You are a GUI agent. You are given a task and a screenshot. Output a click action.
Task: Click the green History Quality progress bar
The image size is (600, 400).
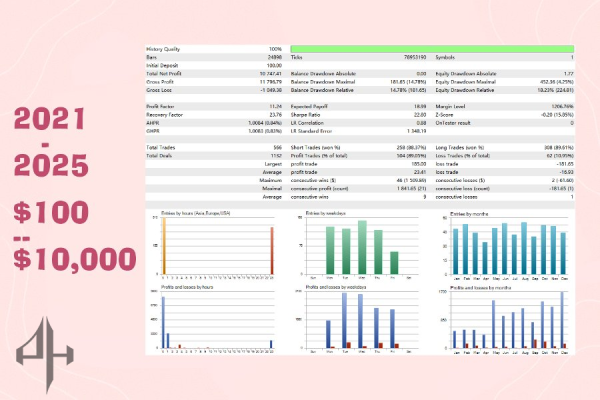click(x=431, y=48)
